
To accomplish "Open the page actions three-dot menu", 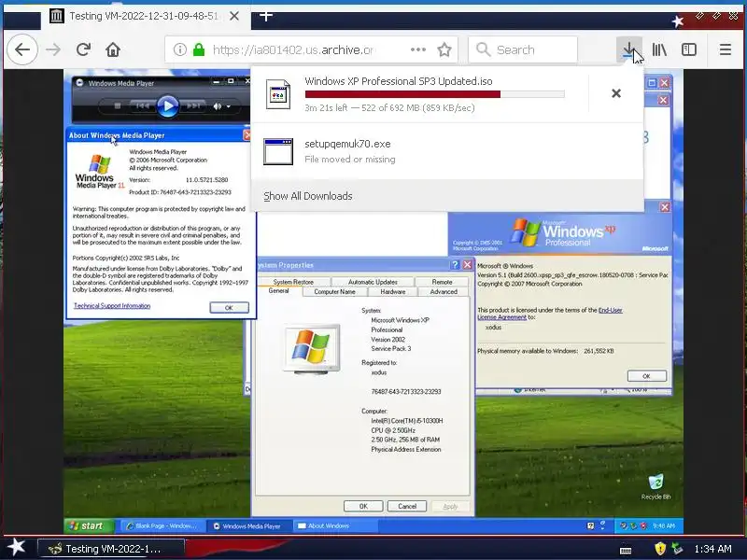I will click(417, 49).
